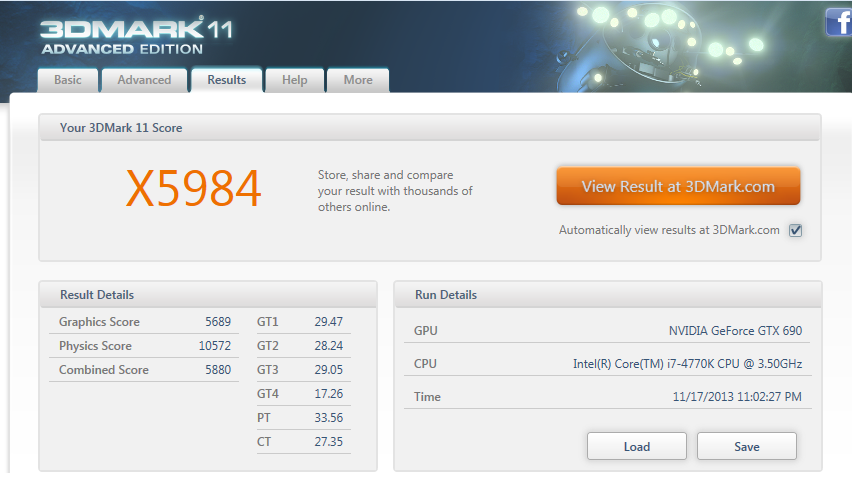Open the Advanced tab
855x494 pixels.
[144, 80]
